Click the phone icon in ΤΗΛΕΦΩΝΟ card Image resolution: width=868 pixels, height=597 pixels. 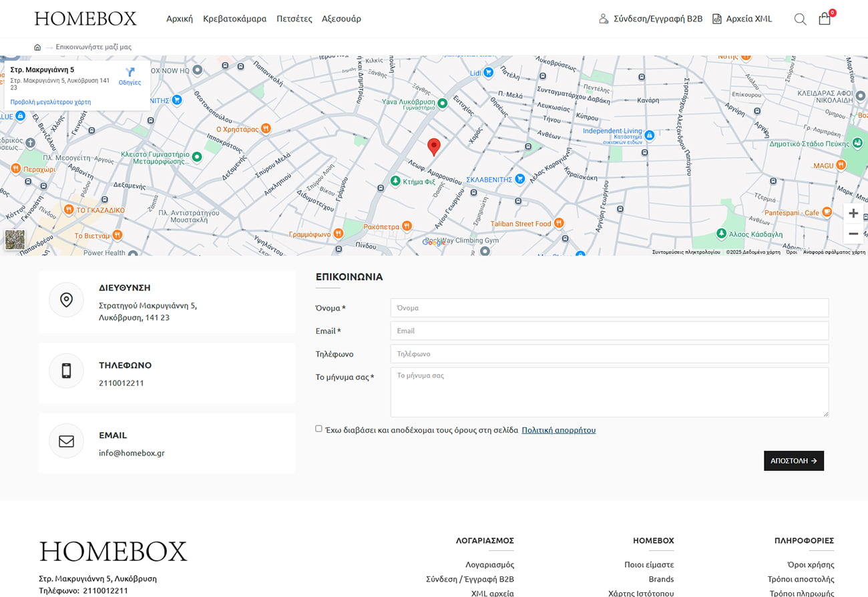(x=66, y=371)
